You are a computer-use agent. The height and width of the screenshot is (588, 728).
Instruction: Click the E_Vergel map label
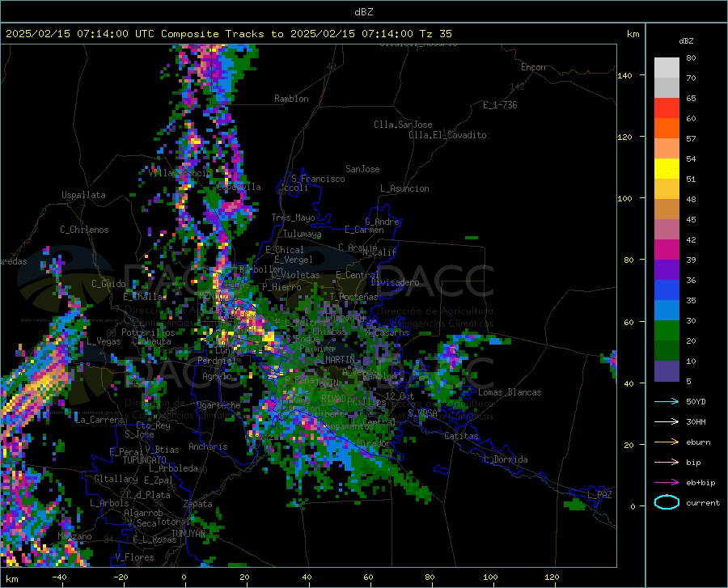click(x=294, y=260)
